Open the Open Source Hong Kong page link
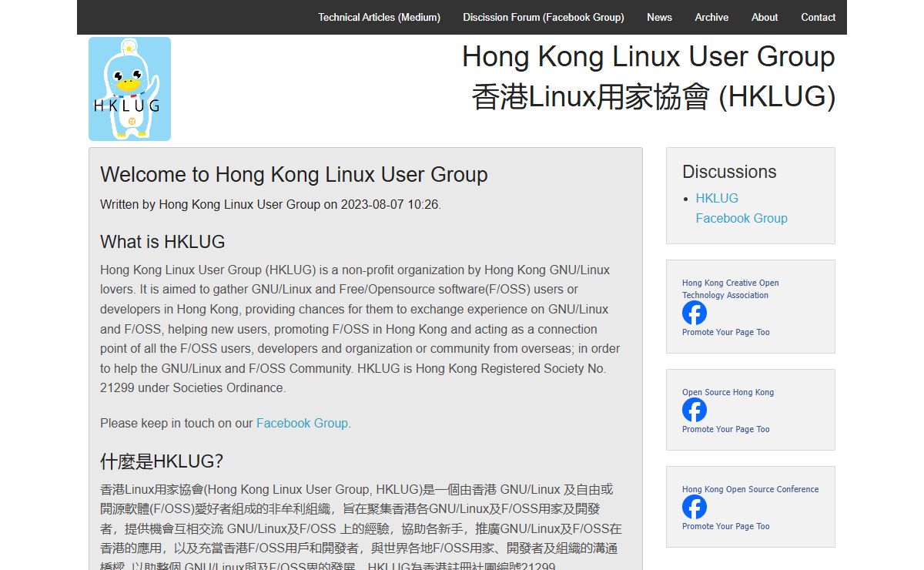 point(728,392)
